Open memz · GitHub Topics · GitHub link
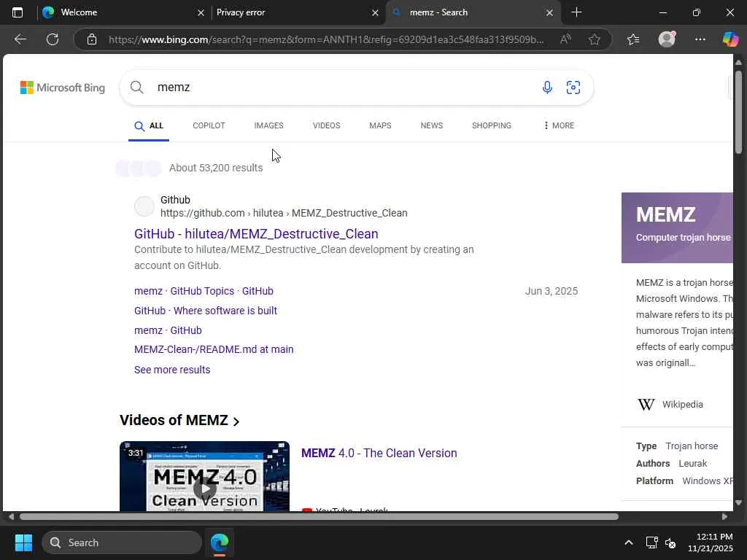This screenshot has height=560, width=747. [x=204, y=291]
